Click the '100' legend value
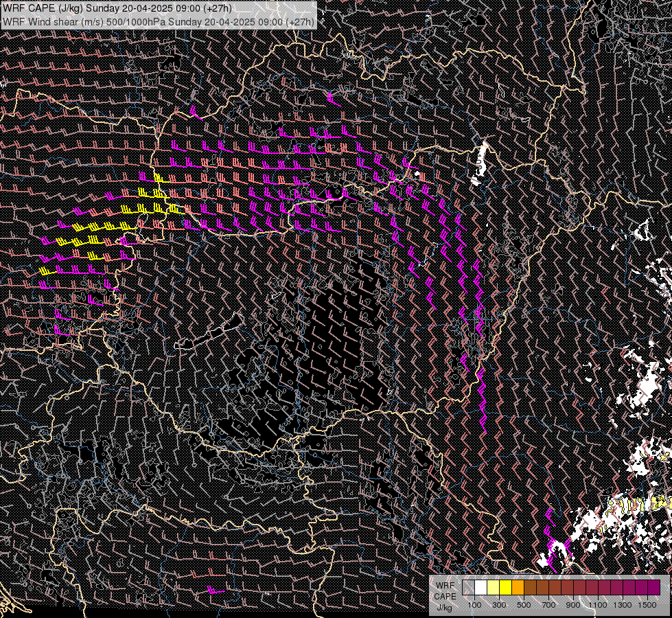The width and height of the screenshot is (672, 618). (x=475, y=605)
